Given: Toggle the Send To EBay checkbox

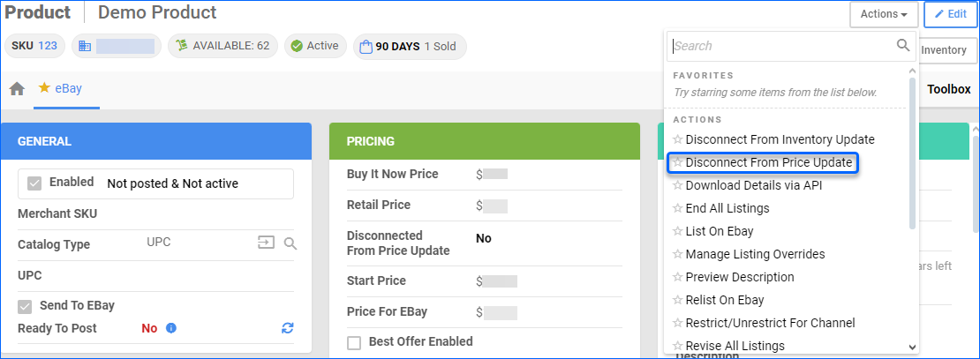Looking at the screenshot, I should pos(26,306).
